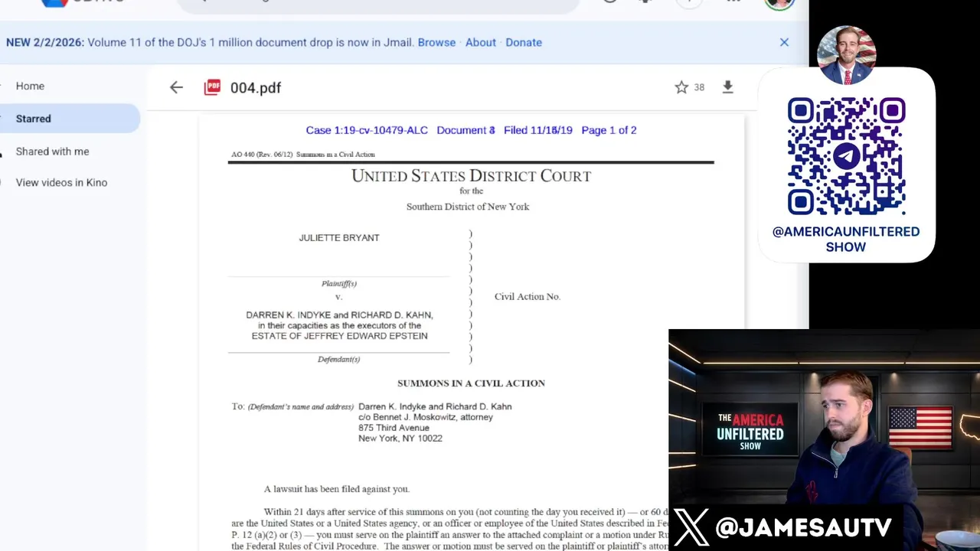
Task: Click the webcam video of the host
Action: coord(824,440)
